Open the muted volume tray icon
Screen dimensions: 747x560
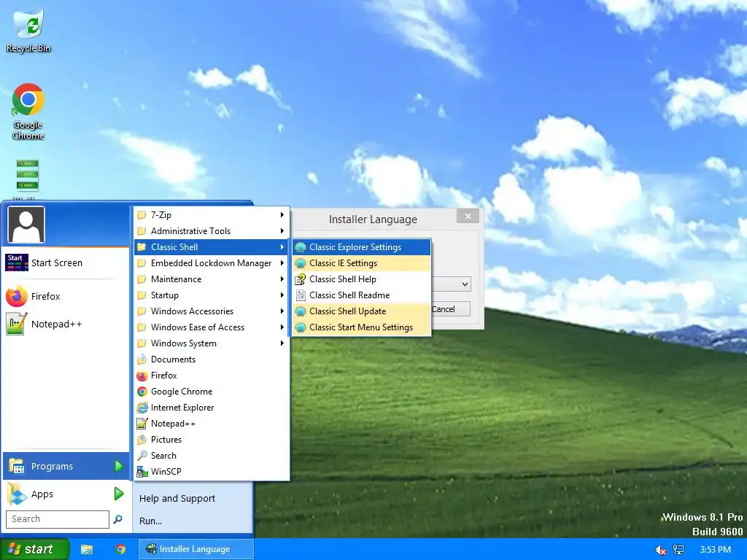[x=660, y=550]
